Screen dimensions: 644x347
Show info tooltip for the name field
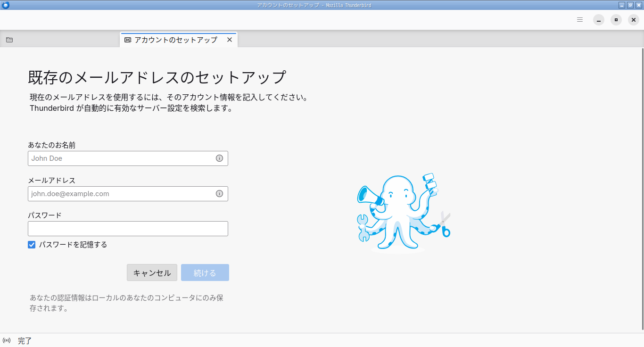[x=219, y=158]
